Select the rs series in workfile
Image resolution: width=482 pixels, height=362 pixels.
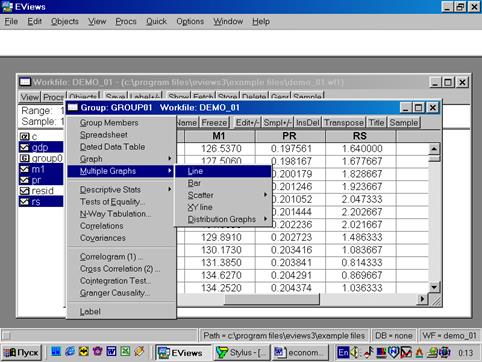(41, 202)
